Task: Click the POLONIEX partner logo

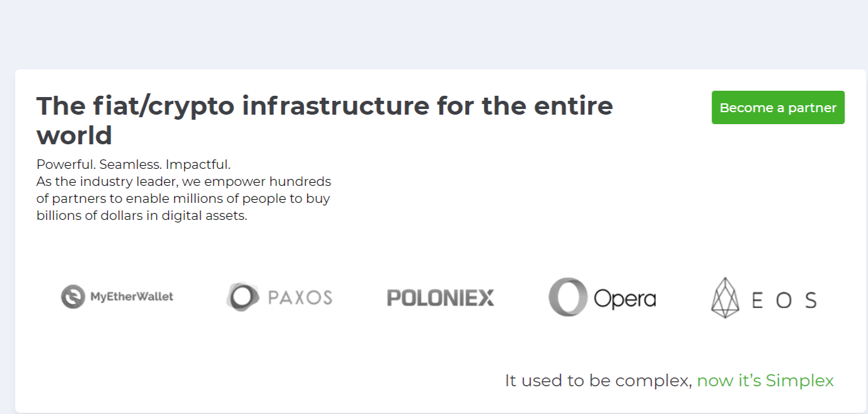Action: coord(441,297)
